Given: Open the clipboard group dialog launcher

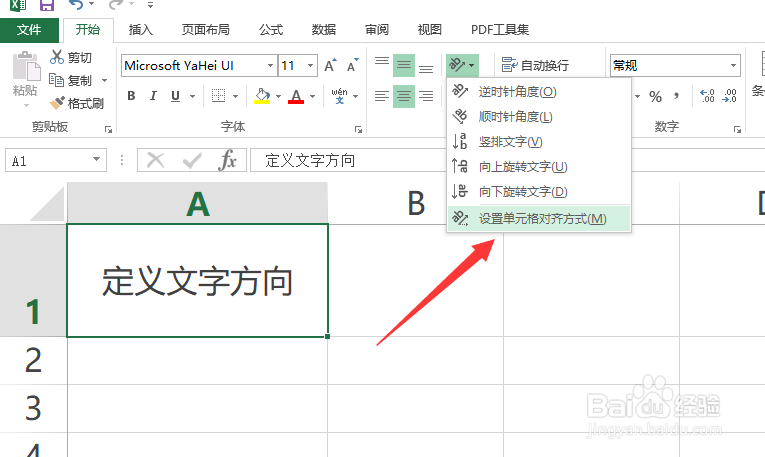Looking at the screenshot, I should pos(108,129).
